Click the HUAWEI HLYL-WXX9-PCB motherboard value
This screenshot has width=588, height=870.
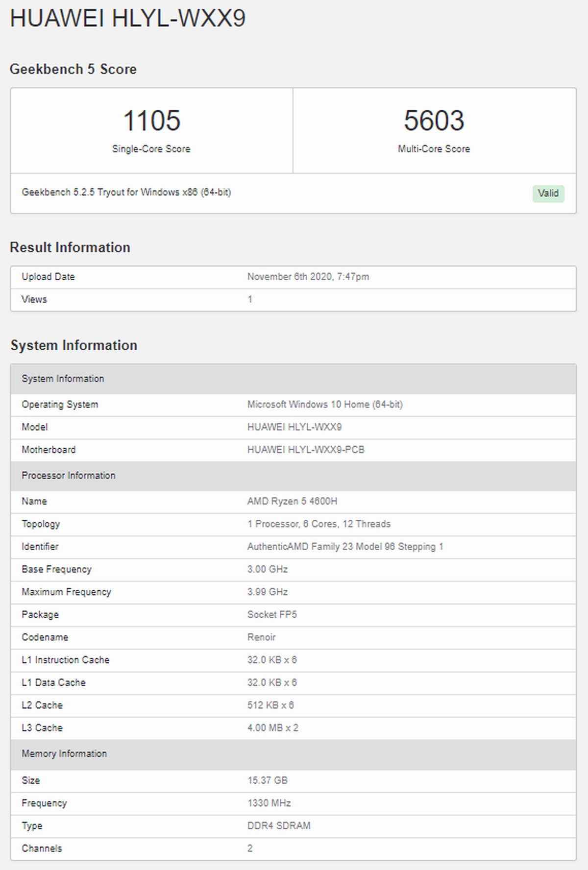click(x=306, y=450)
